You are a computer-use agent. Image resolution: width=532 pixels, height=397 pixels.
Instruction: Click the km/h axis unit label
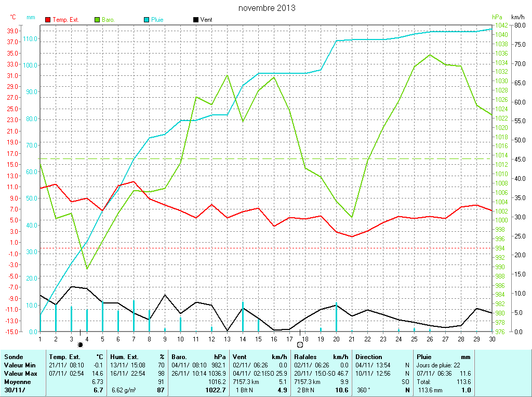pos(518,17)
